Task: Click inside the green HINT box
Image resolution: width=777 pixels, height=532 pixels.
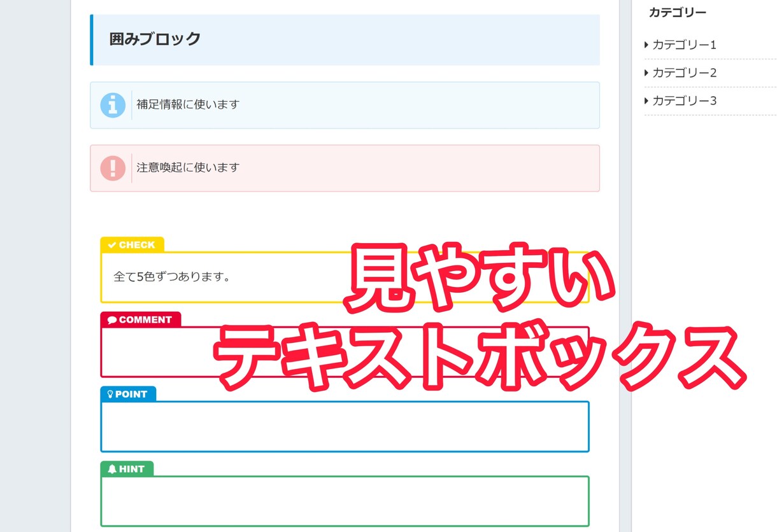Action: click(345, 501)
